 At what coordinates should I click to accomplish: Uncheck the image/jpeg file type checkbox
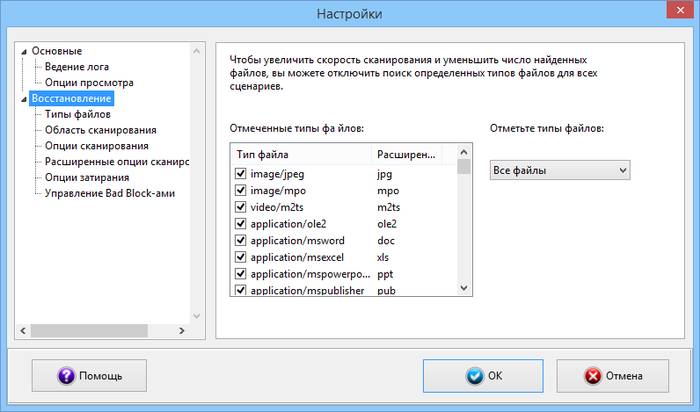240,173
